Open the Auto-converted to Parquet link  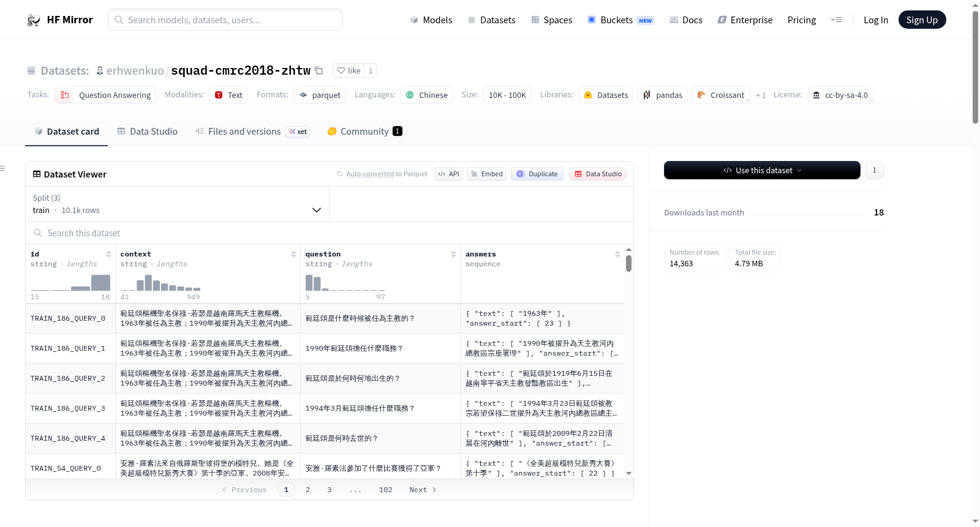pos(387,174)
